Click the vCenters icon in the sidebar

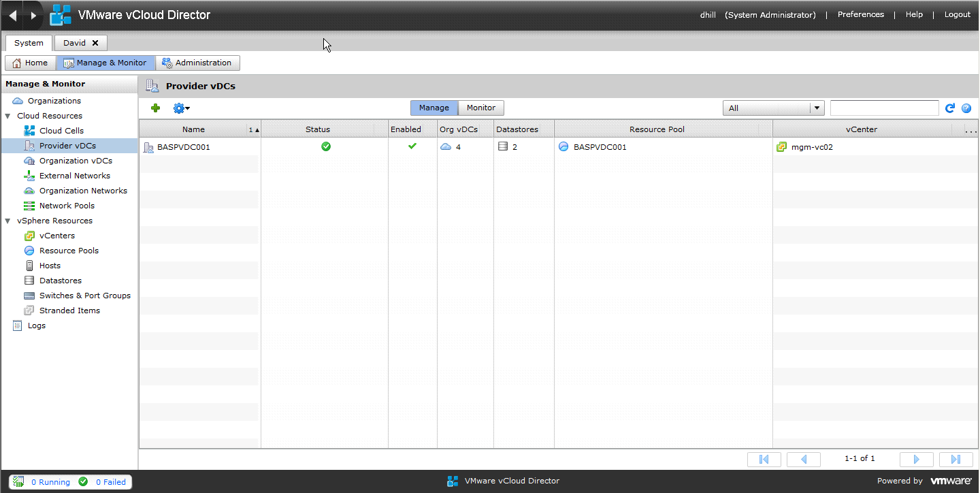point(29,236)
